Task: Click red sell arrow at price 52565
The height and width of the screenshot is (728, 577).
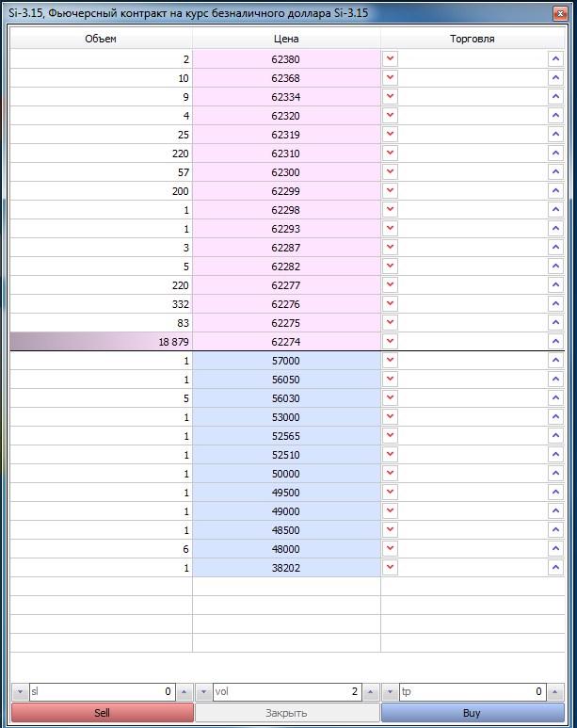Action: 390,435
